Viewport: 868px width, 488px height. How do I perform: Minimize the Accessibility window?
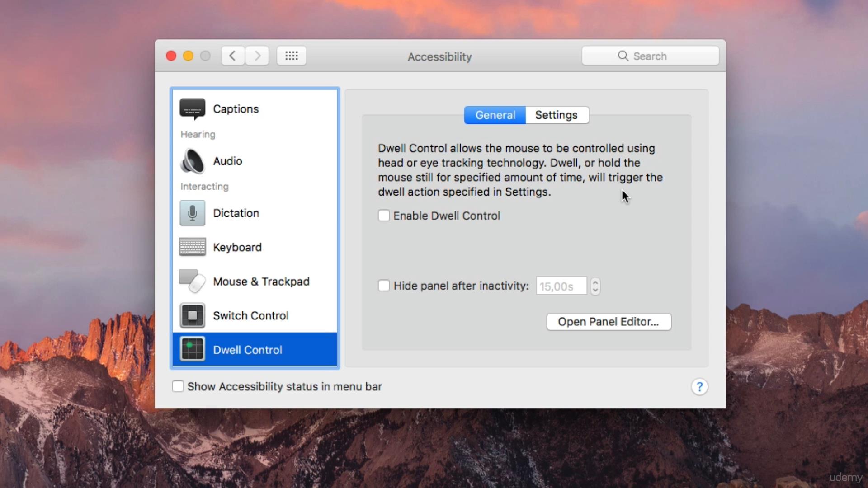(189, 56)
